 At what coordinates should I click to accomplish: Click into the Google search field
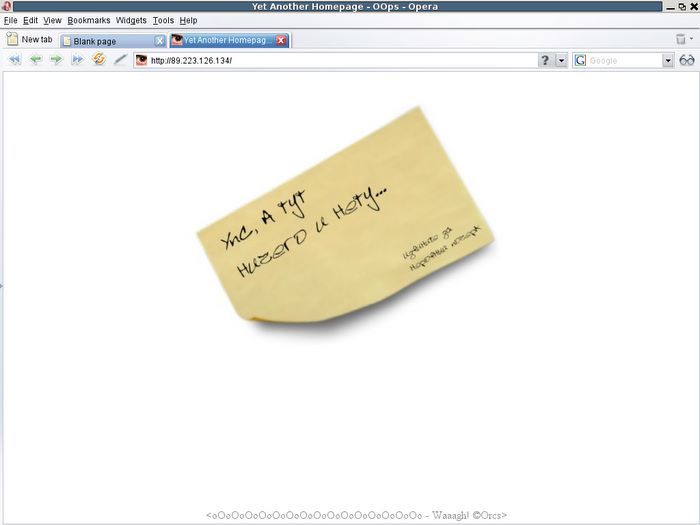coord(624,60)
